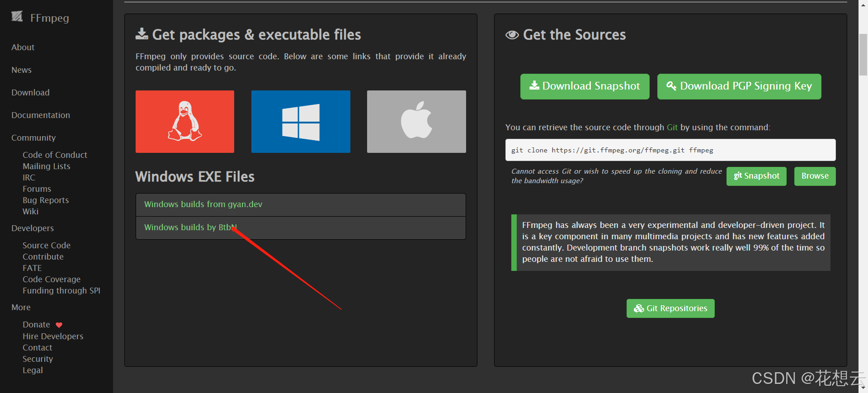Image resolution: width=868 pixels, height=393 pixels.
Task: Click the scrollbar down arrow
Action: tap(863, 388)
